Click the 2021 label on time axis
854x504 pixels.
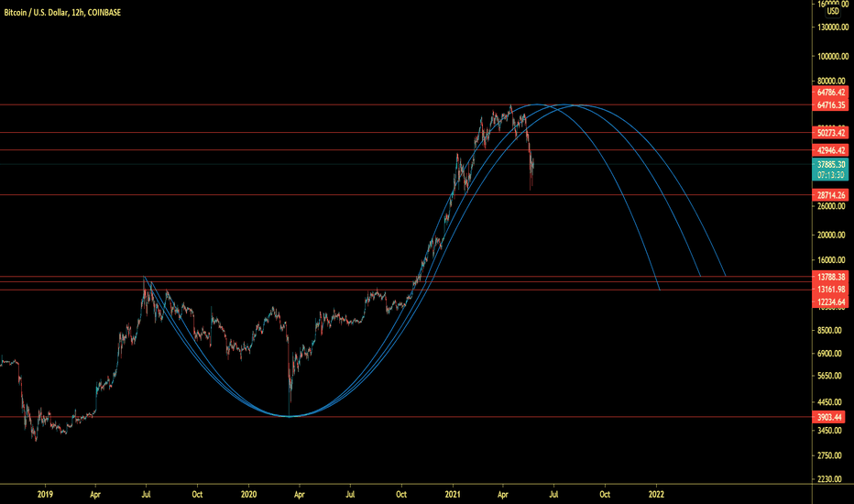(453, 495)
